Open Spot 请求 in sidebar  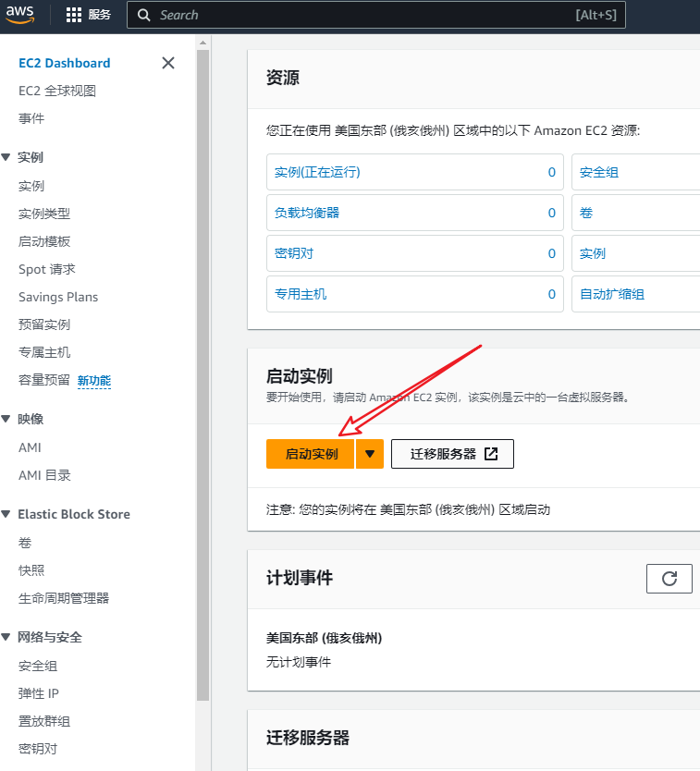tap(47, 269)
